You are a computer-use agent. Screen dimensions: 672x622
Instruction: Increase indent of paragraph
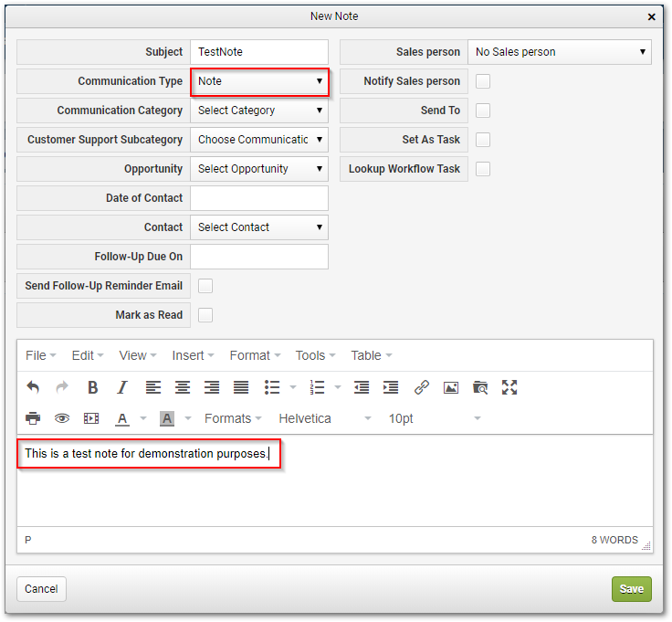click(391, 387)
